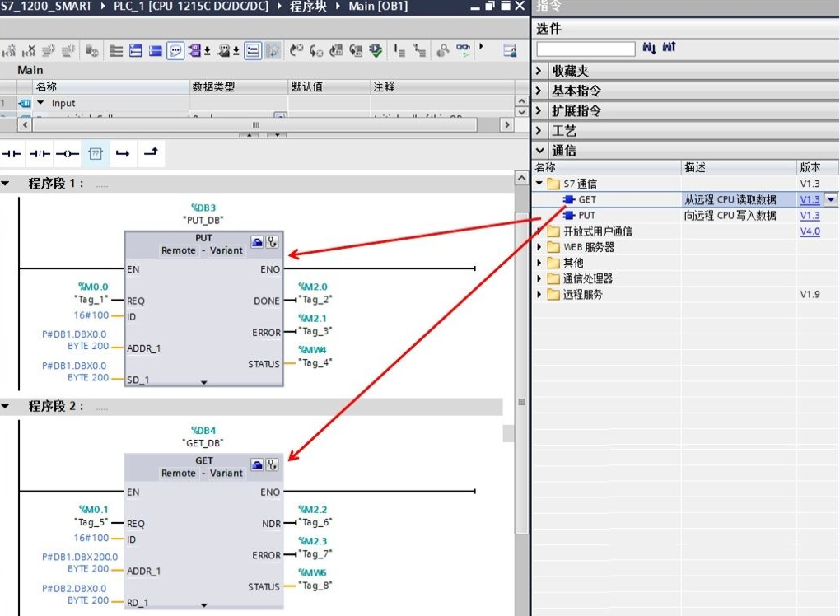Toggle network comments speech-bubble icon

pyautogui.click(x=175, y=51)
